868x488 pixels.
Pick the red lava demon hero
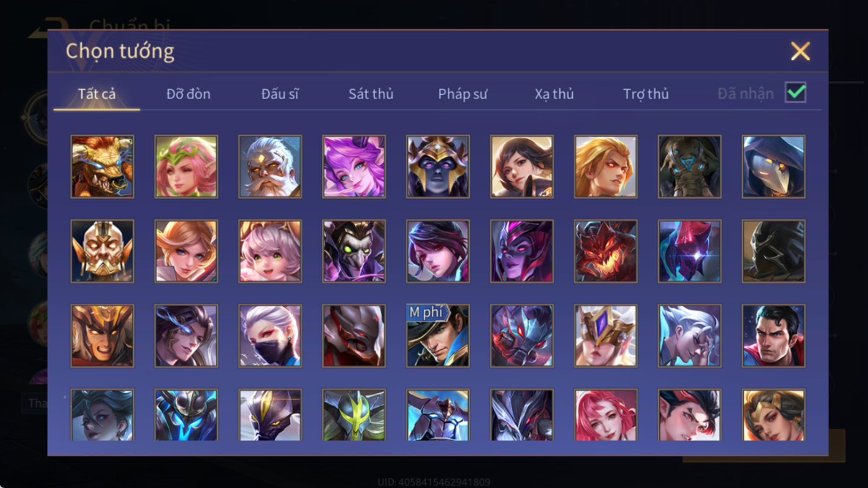coord(606,251)
